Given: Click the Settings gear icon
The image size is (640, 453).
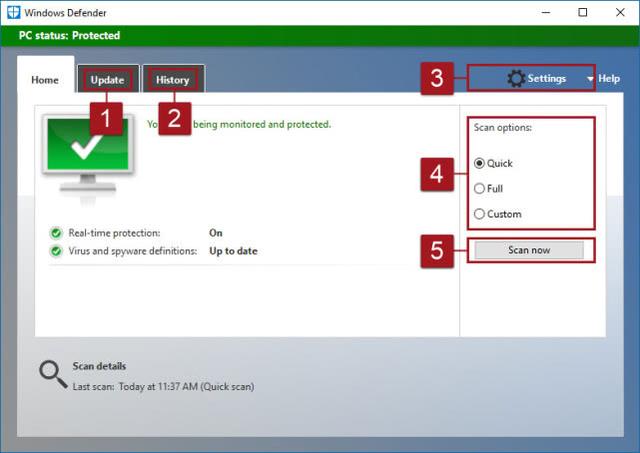Looking at the screenshot, I should point(515,78).
